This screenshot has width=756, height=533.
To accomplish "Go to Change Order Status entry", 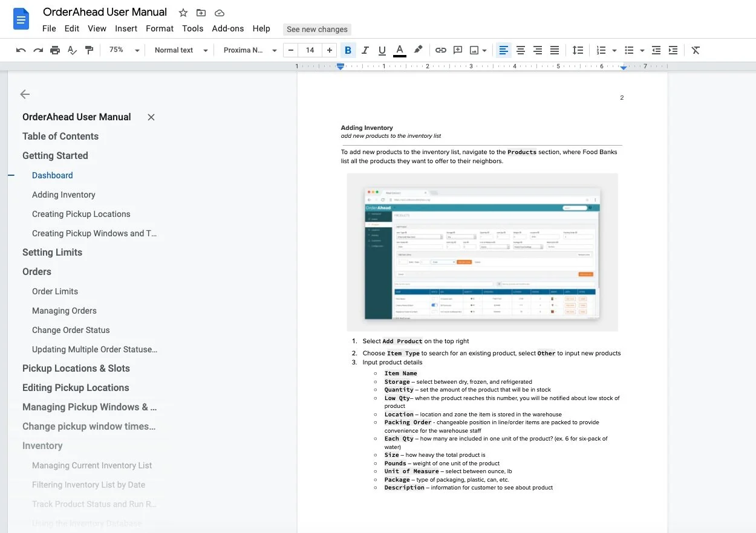I will pos(71,330).
